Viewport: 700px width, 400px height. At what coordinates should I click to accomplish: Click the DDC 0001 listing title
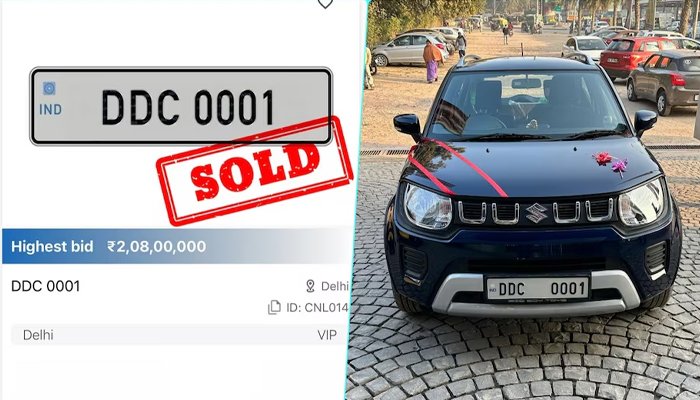pos(46,286)
